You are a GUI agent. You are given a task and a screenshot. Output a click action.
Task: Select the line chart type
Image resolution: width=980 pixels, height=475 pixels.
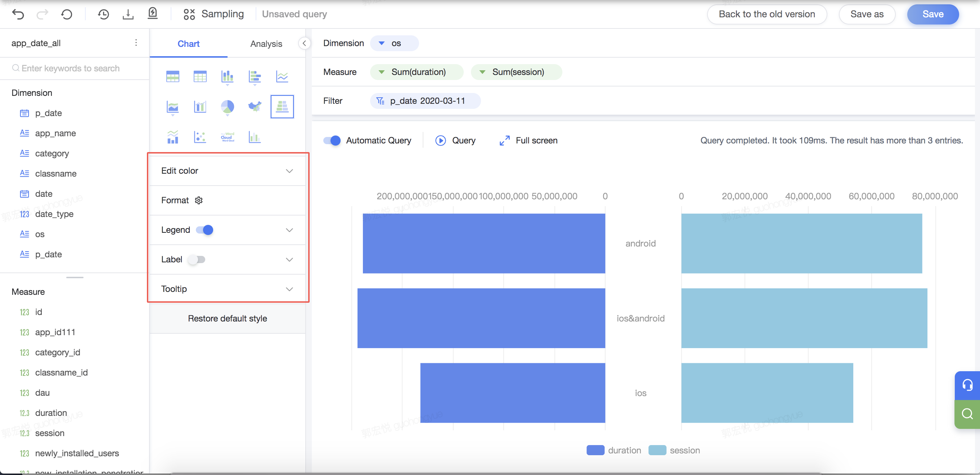coord(282,76)
